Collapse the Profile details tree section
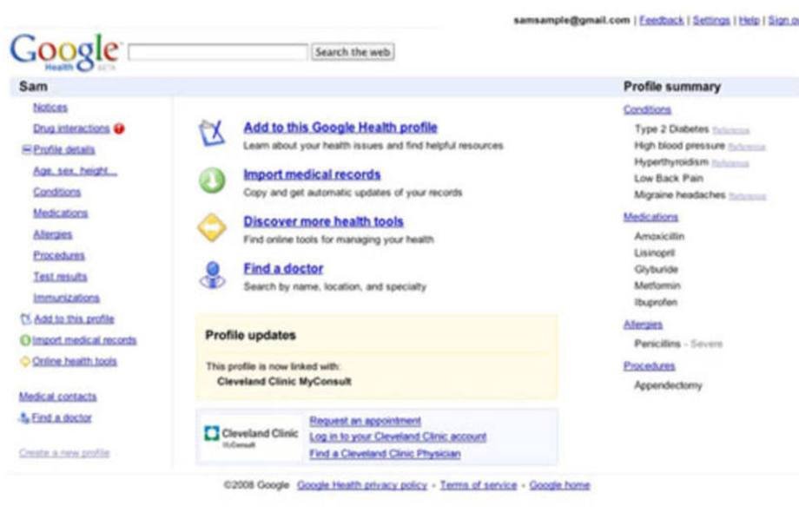 (x=26, y=150)
